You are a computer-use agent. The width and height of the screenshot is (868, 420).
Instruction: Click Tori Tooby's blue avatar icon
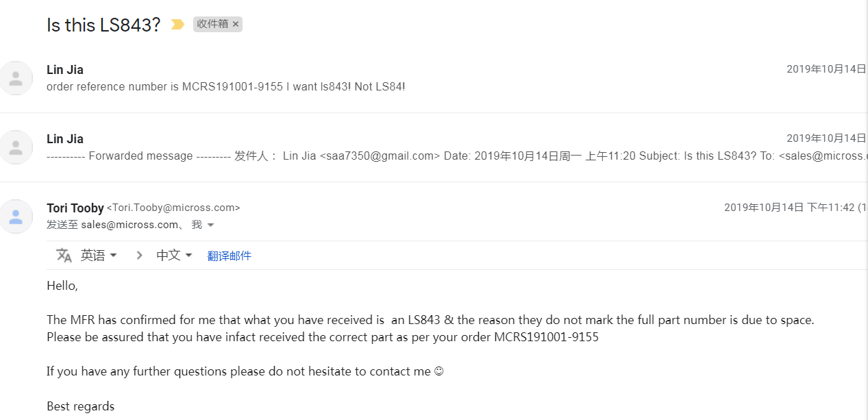pos(16,216)
